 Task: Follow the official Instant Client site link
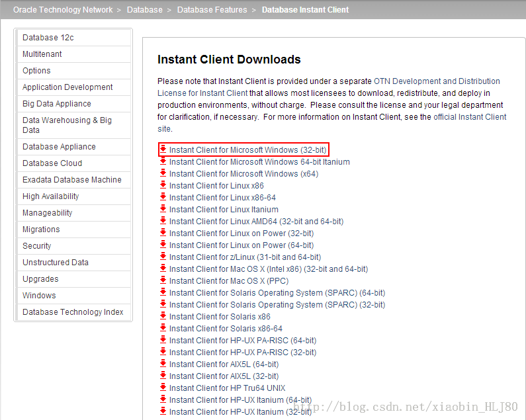click(x=470, y=117)
